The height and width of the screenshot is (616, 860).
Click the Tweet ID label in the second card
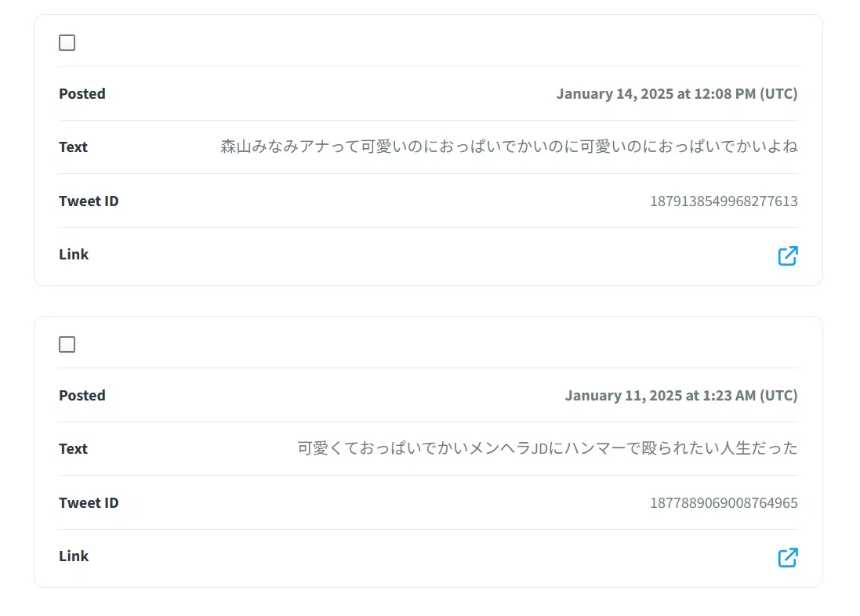tap(89, 503)
